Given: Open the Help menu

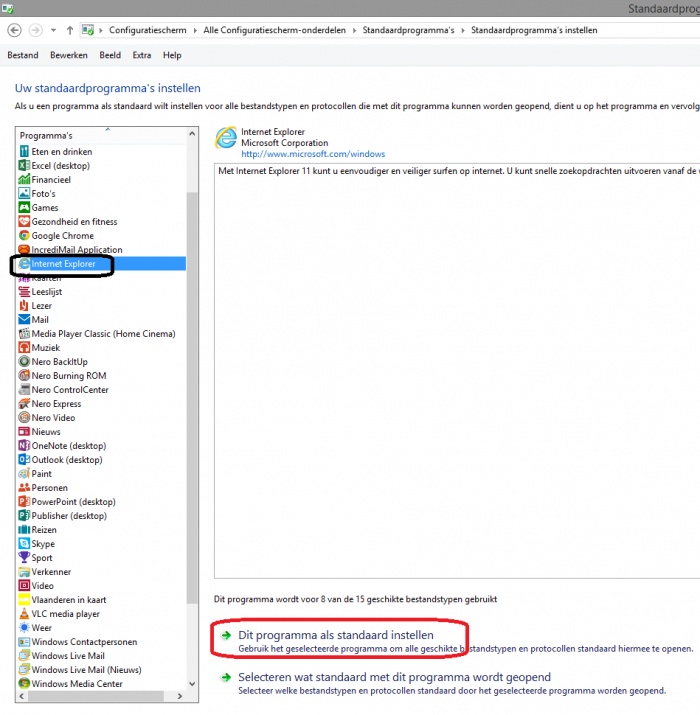Looking at the screenshot, I should coord(172,55).
